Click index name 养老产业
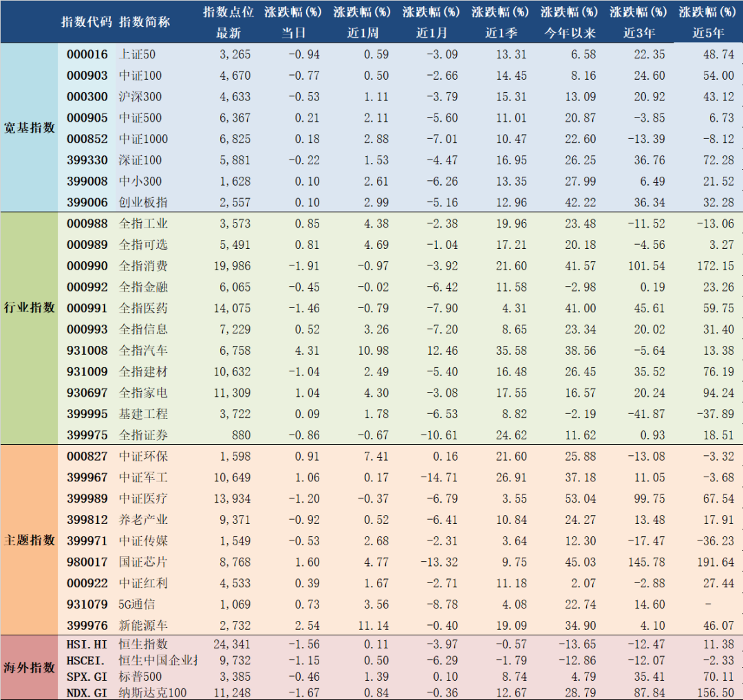The height and width of the screenshot is (700, 743). coord(143,520)
